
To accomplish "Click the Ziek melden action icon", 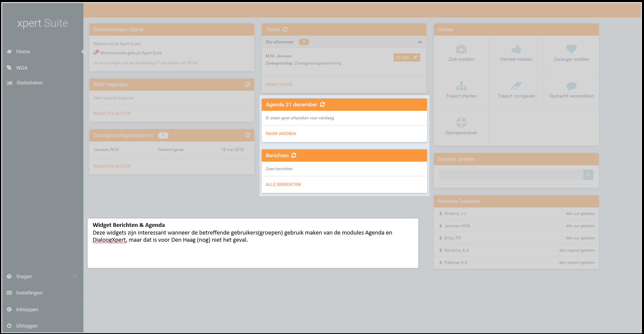I will [461, 49].
